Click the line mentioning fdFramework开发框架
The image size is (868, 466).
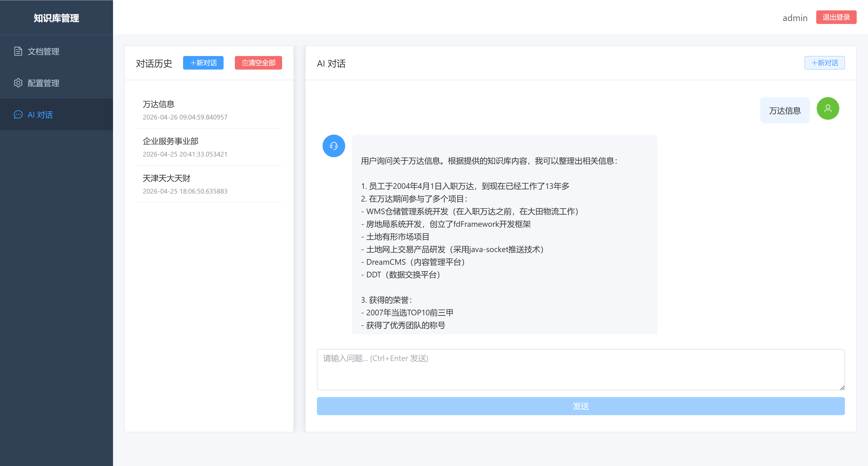pos(446,224)
